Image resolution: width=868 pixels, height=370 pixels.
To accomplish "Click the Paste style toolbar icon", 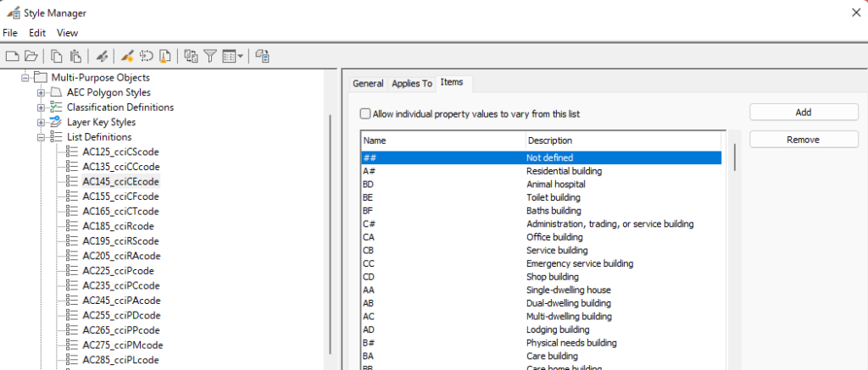I will click(x=75, y=56).
